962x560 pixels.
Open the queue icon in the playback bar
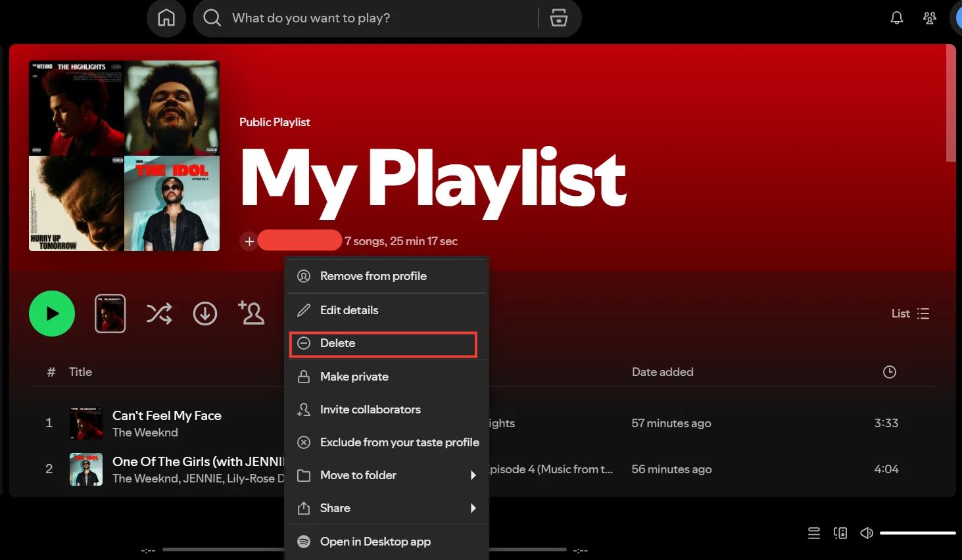[813, 533]
